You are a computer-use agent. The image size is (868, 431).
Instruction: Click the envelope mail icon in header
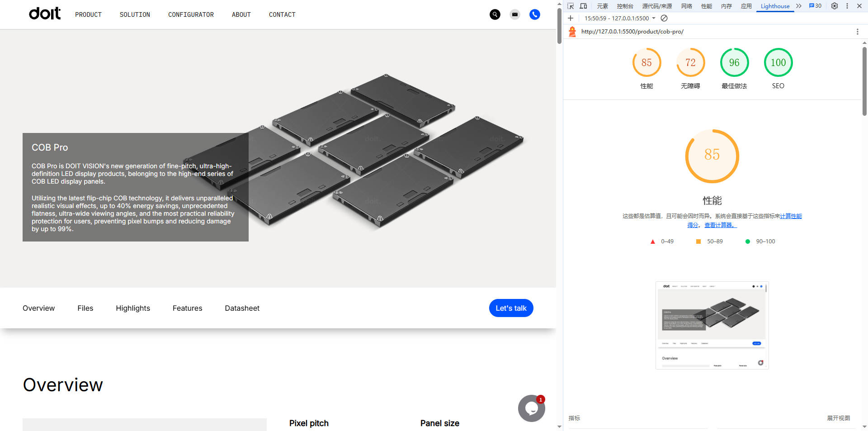515,14
